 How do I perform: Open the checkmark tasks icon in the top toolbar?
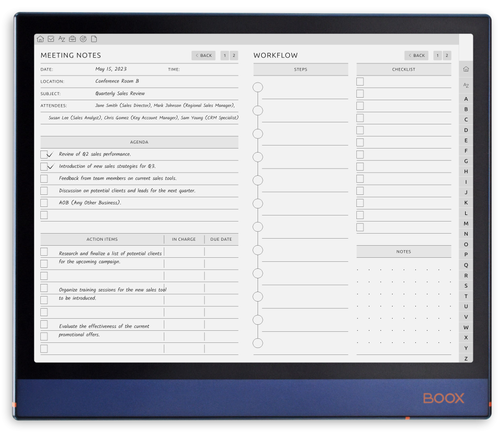click(51, 39)
